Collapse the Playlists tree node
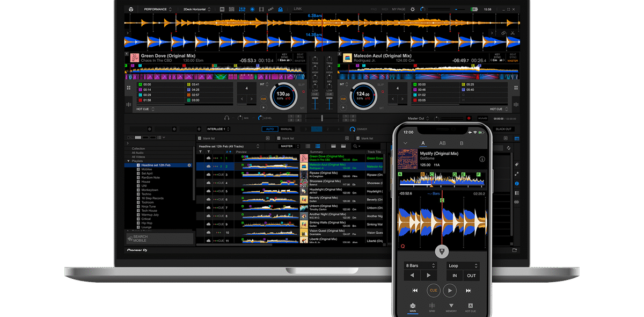The width and height of the screenshot is (644, 317). (128, 161)
